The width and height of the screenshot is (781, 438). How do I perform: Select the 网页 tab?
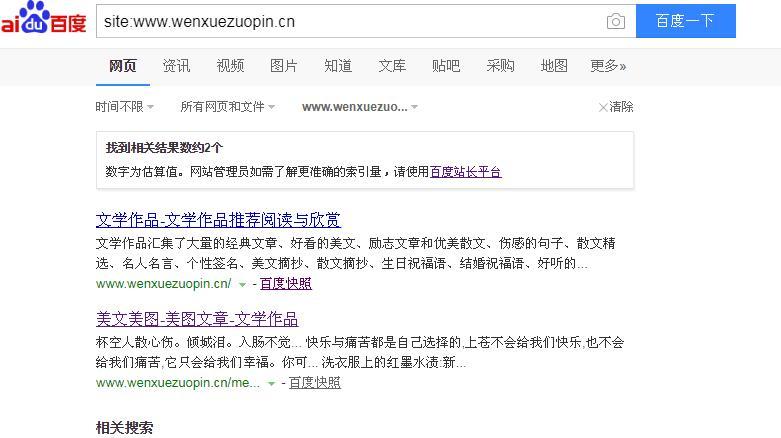coord(123,66)
